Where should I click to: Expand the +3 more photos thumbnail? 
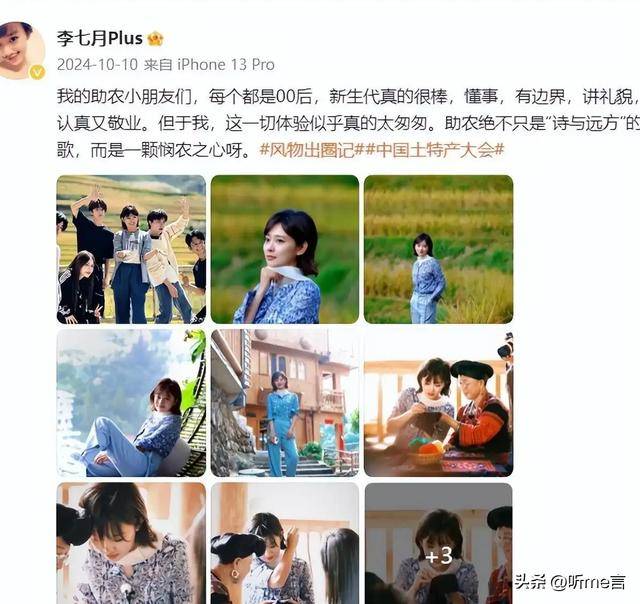pyautogui.click(x=438, y=543)
